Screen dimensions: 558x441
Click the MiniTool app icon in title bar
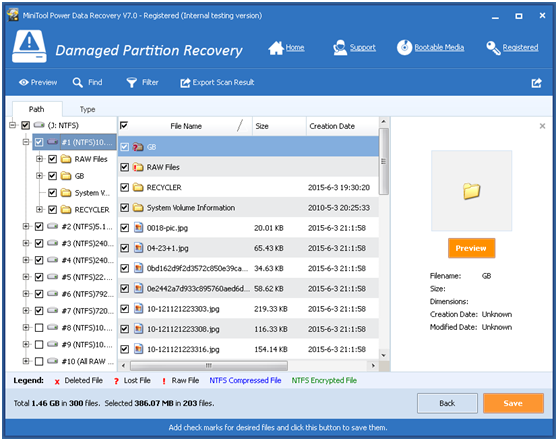(x=13, y=15)
